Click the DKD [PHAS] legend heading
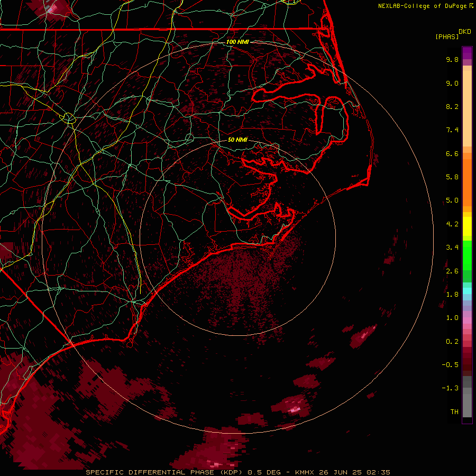The width and height of the screenshot is (476, 476). (453, 34)
